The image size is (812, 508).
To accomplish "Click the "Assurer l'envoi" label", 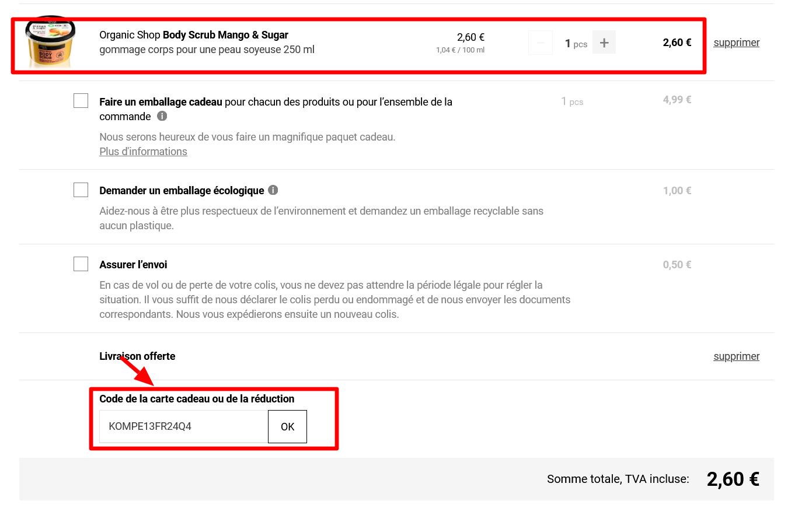I will click(x=133, y=265).
